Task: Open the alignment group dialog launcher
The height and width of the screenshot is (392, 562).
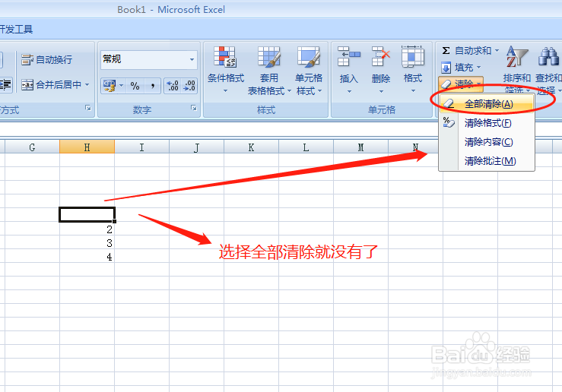Action: click(88, 108)
